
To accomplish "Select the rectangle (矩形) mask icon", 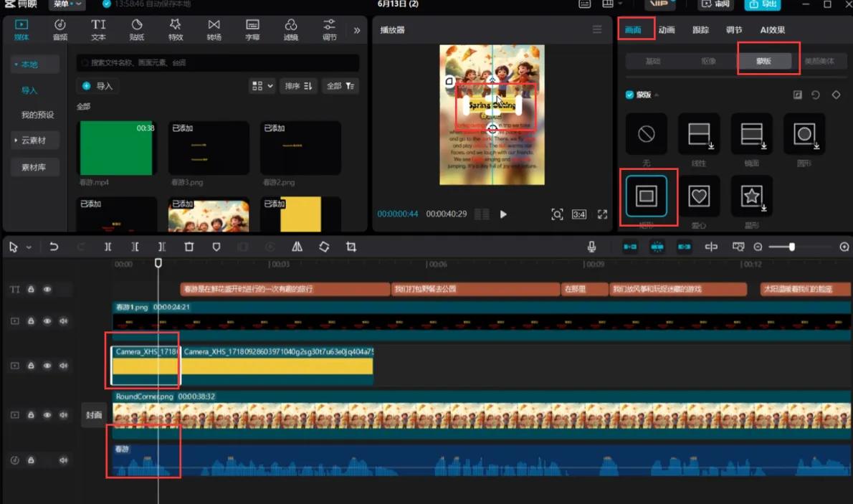I will (x=647, y=196).
